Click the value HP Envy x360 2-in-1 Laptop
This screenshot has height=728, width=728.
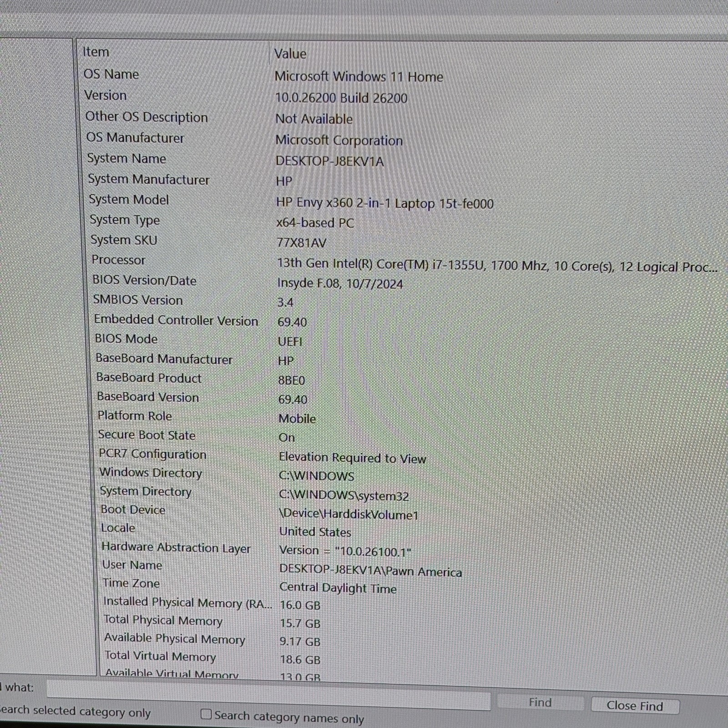click(x=385, y=203)
